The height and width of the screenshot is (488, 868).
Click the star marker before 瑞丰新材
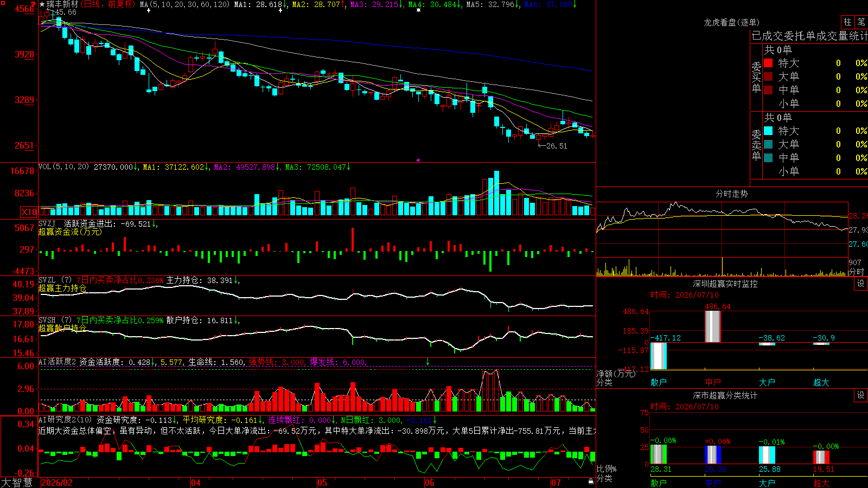pyautogui.click(x=42, y=4)
